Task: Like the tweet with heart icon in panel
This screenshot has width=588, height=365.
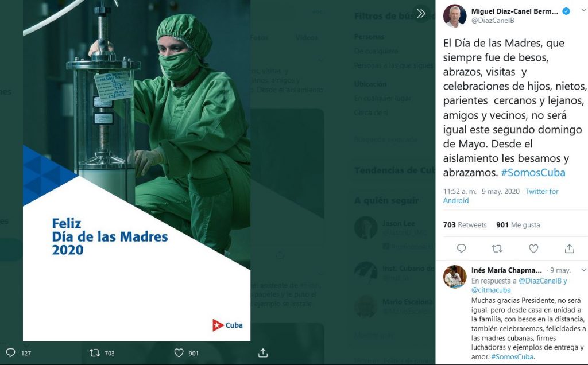Action: pyautogui.click(x=533, y=248)
